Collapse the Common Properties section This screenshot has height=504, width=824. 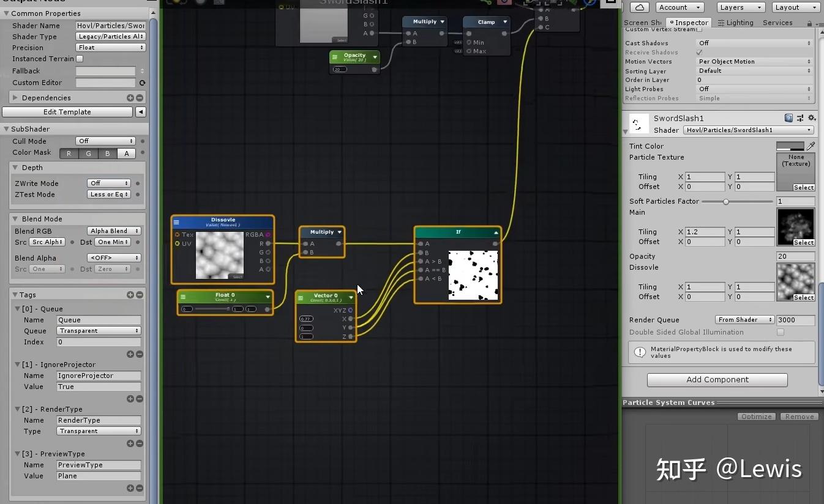pos(6,13)
